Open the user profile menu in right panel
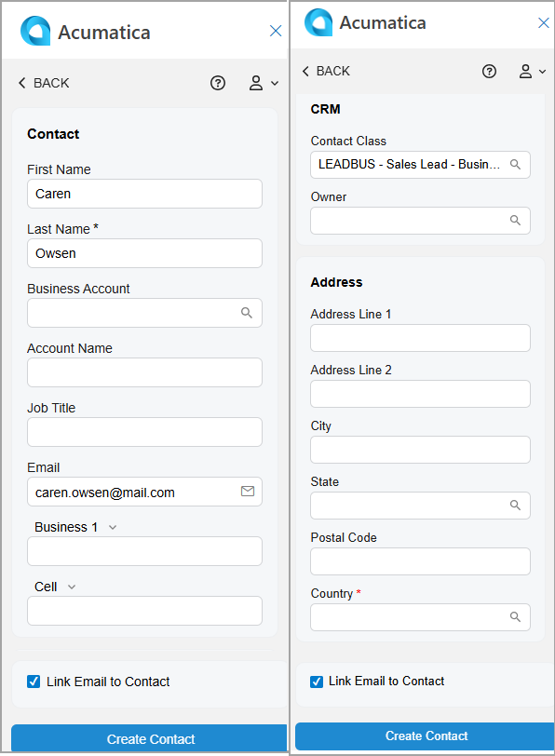Screen dimensions: 555x756 (x=532, y=72)
